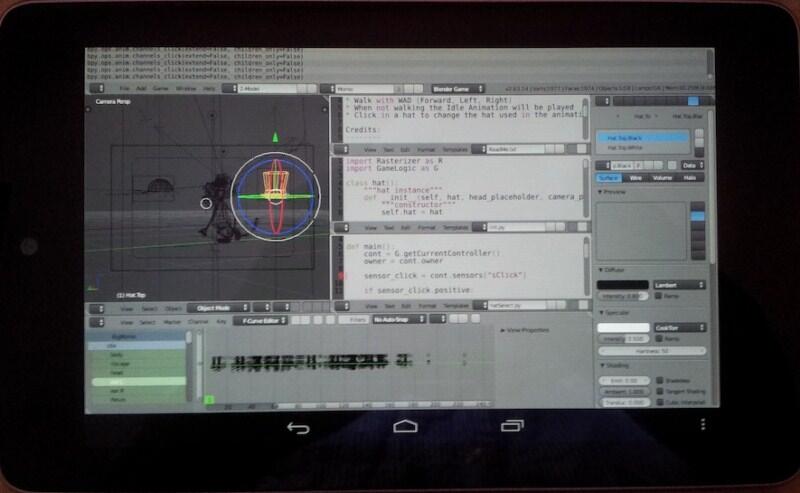Open pivot dropdown after No Auto-Snap

(x=438, y=319)
